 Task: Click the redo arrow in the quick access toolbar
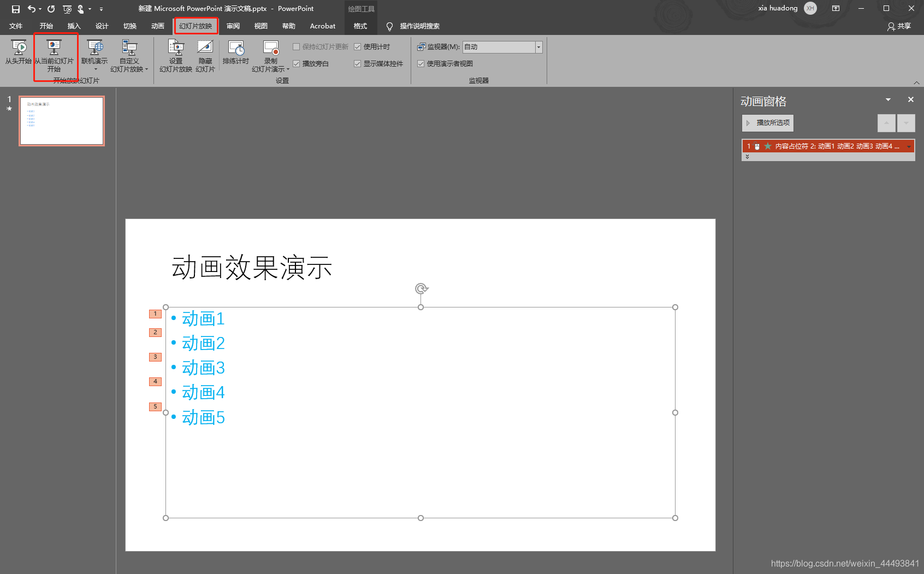[51, 9]
